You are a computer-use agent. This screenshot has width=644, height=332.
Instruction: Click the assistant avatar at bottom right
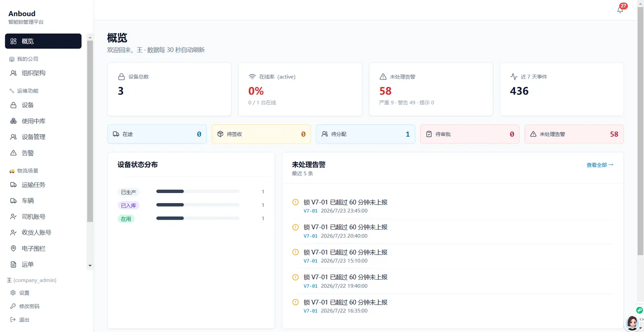tap(632, 323)
